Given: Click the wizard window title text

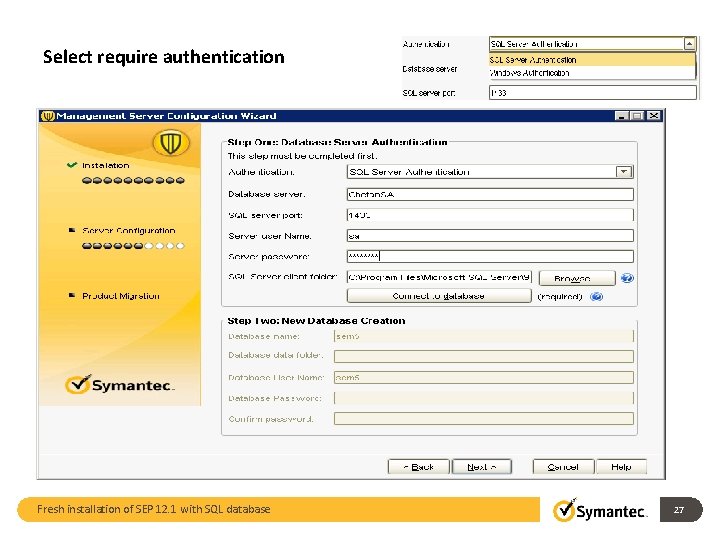Looking at the screenshot, I should (166, 116).
